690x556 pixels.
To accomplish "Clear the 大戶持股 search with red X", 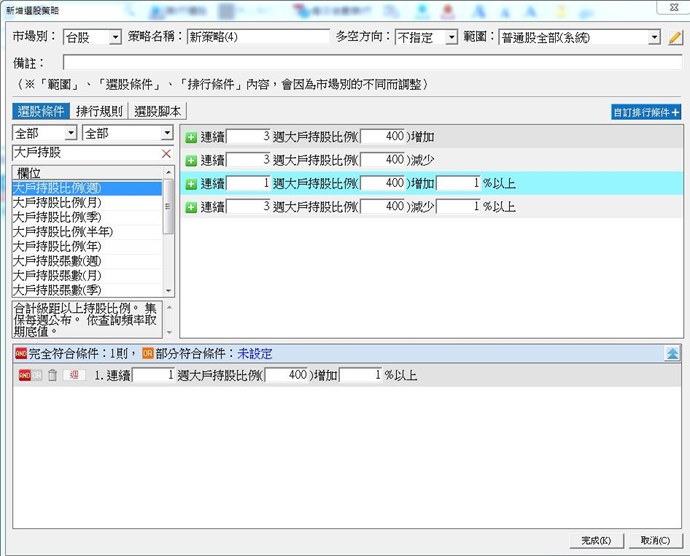I will 166,154.
